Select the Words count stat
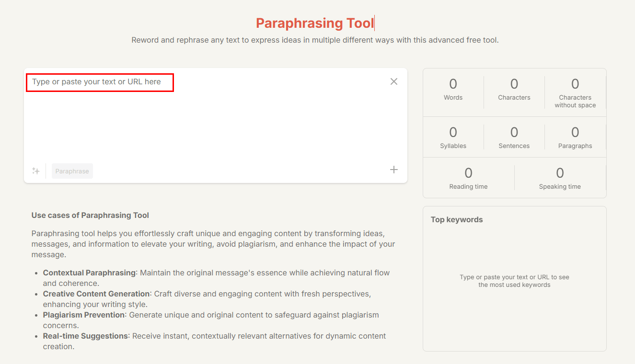635x364 pixels. (453, 89)
